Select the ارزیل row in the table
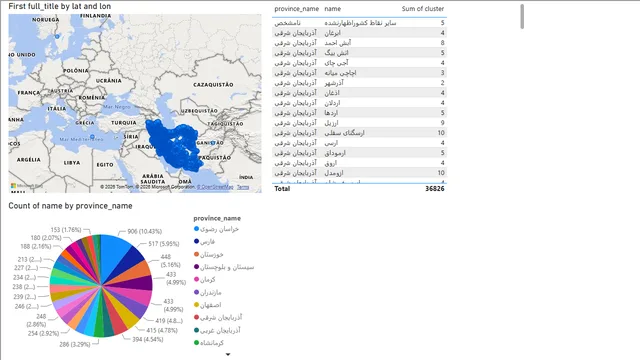640x360 pixels. 359,122
